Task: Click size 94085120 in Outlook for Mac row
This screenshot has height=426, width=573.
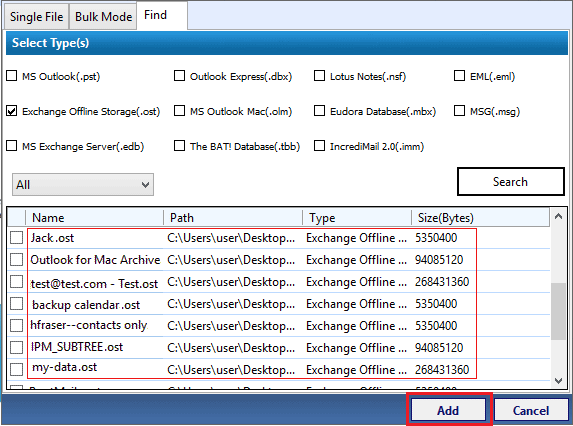Action: tap(439, 260)
